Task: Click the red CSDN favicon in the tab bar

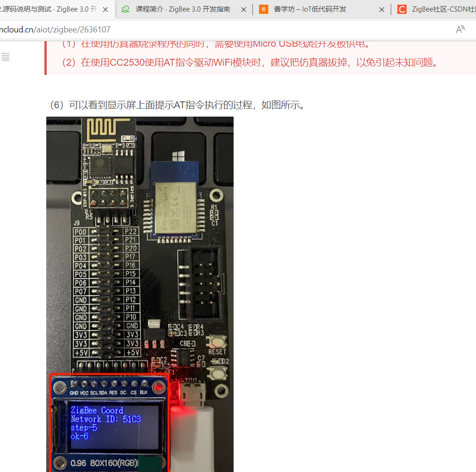Action: click(x=402, y=9)
